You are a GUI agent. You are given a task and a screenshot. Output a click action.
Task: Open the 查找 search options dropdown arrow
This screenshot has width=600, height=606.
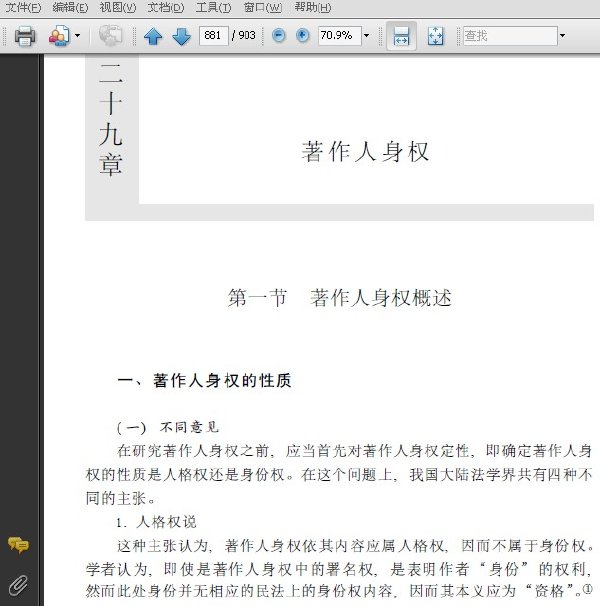[x=562, y=36]
